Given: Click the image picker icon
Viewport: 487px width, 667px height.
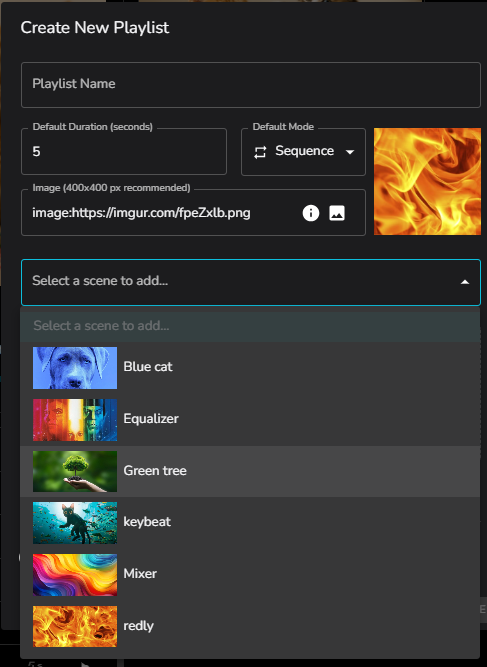Looking at the screenshot, I should click(x=337, y=213).
